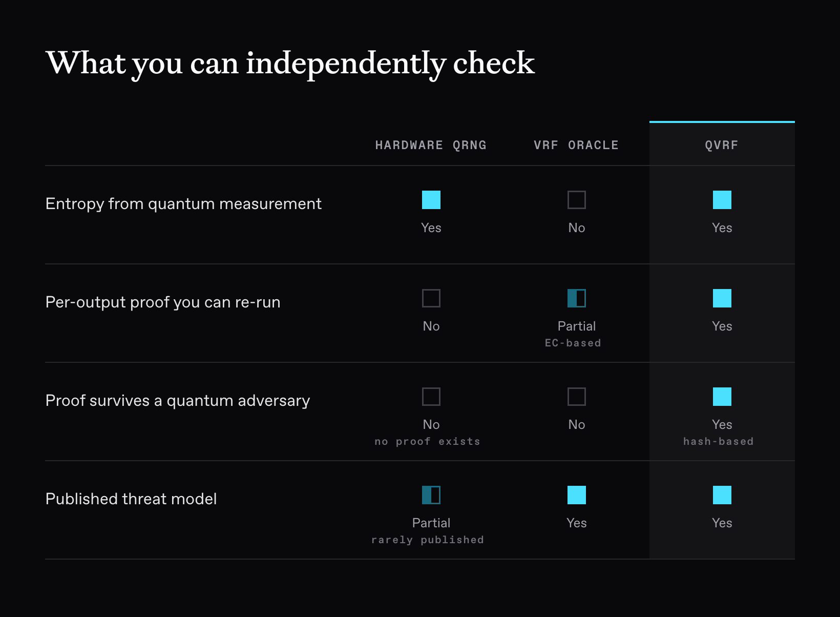Click QVRF filled square in per-output proof row
This screenshot has width=840, height=617.
click(x=722, y=298)
